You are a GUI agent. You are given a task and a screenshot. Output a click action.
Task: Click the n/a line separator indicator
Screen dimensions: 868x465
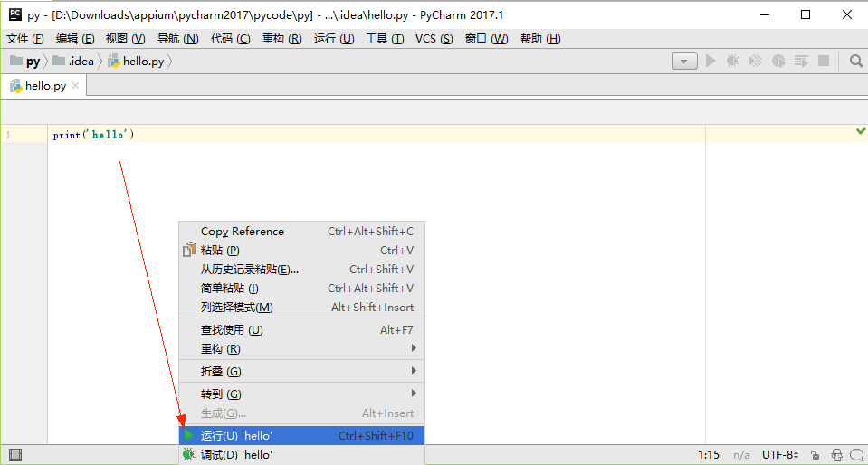tap(742, 455)
